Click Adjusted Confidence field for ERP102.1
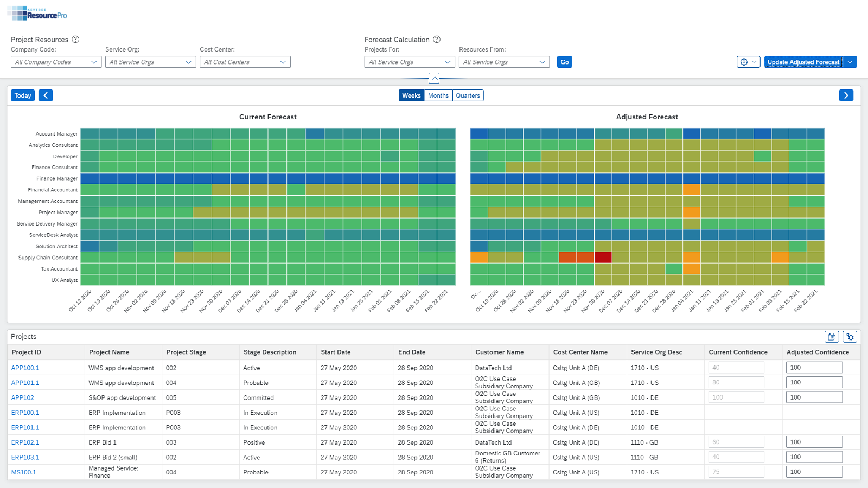Image resolution: width=868 pixels, height=488 pixels. pos(814,442)
